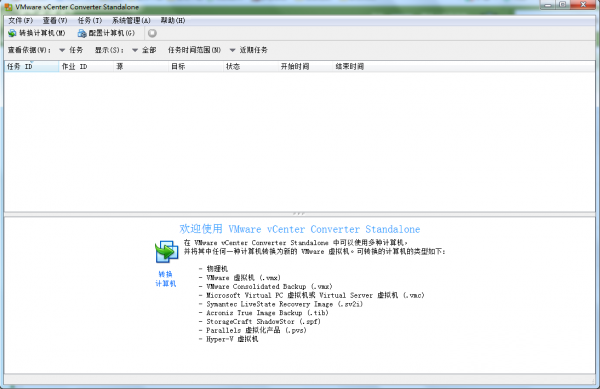This screenshot has height=389, width=600.
Task: Click the large convert machine icon
Action: pos(166,251)
